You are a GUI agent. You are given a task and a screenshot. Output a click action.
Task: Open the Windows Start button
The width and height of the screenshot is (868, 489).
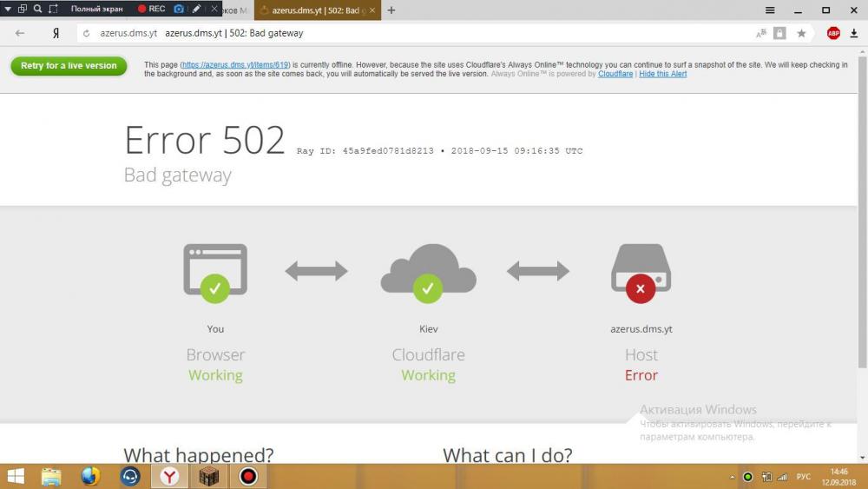coord(16,476)
